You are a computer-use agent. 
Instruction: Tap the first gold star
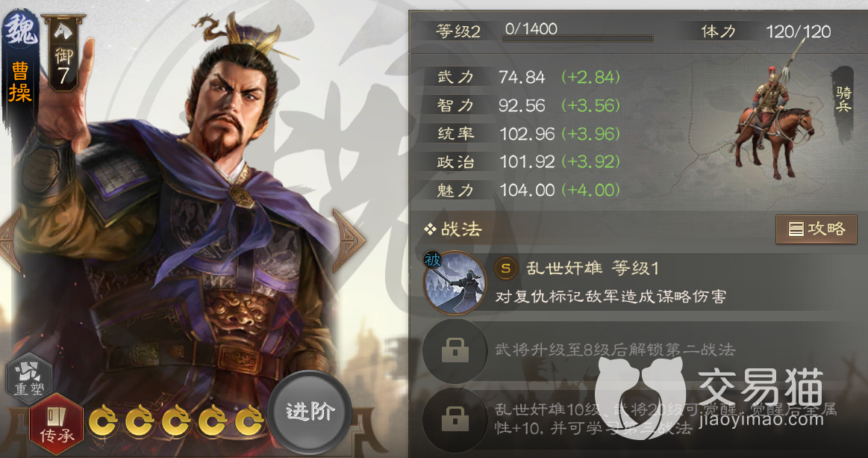pos(104,422)
